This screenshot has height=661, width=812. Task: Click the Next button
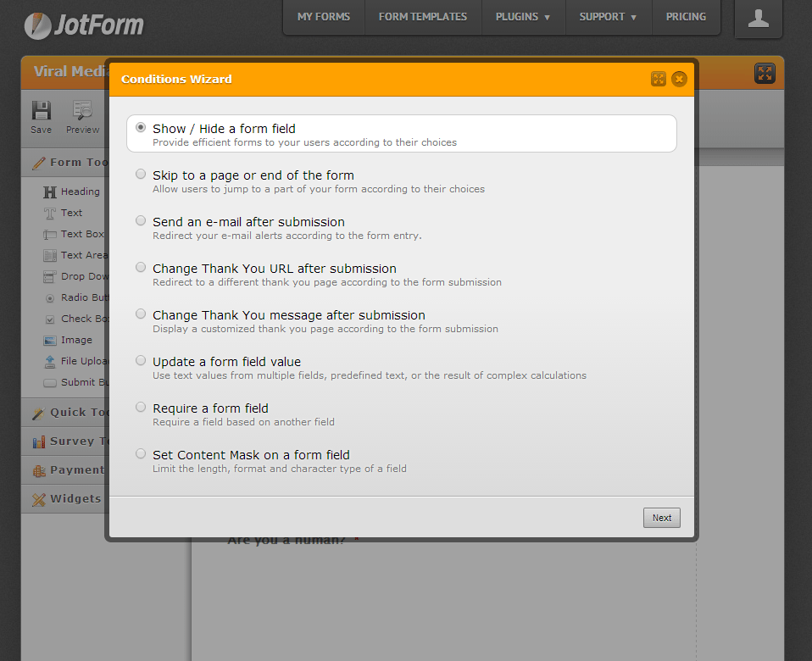661,518
